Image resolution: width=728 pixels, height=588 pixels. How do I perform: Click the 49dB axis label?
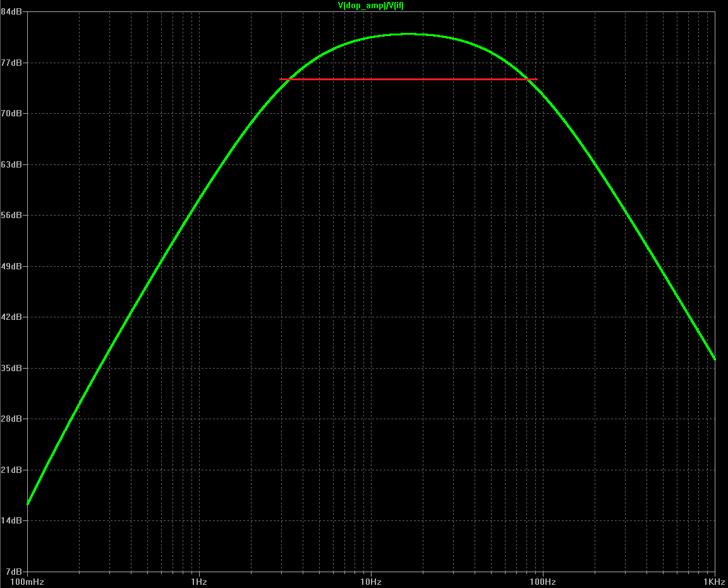[11, 266]
